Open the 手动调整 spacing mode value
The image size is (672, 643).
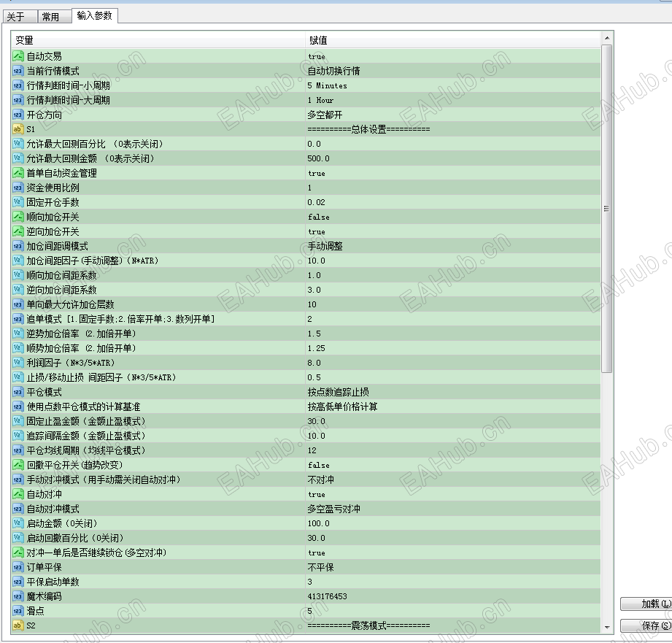point(325,246)
